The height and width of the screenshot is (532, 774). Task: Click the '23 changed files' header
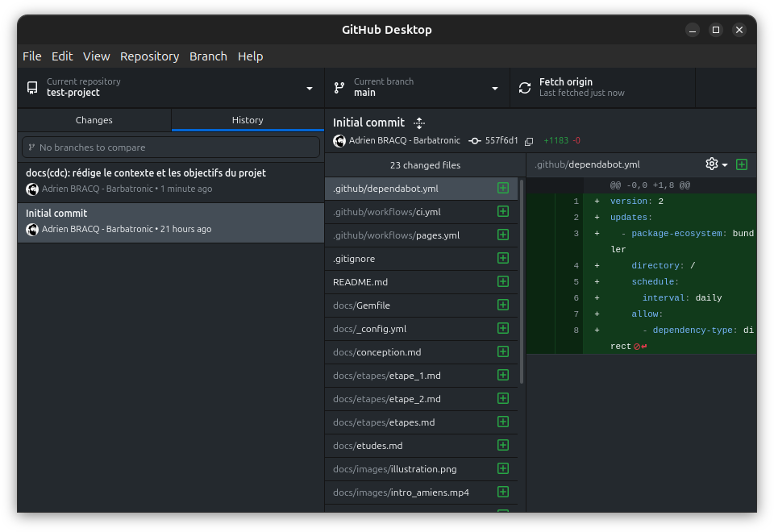click(x=425, y=165)
